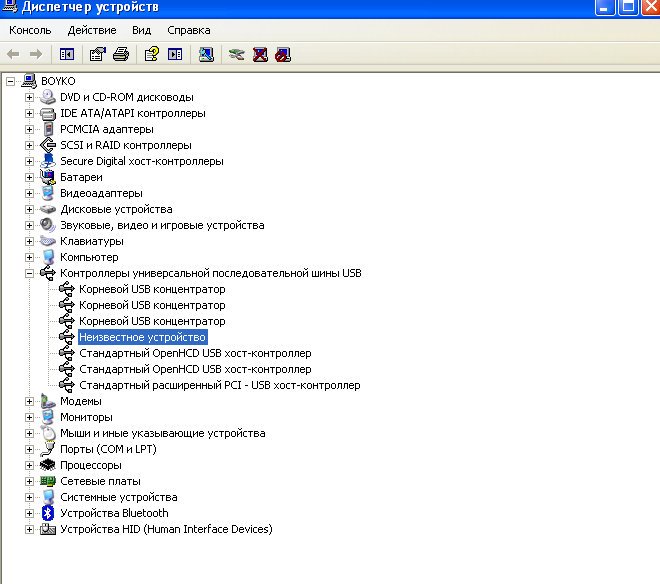
Task: Expand the Видеоадаптеры category
Action: tap(29, 193)
